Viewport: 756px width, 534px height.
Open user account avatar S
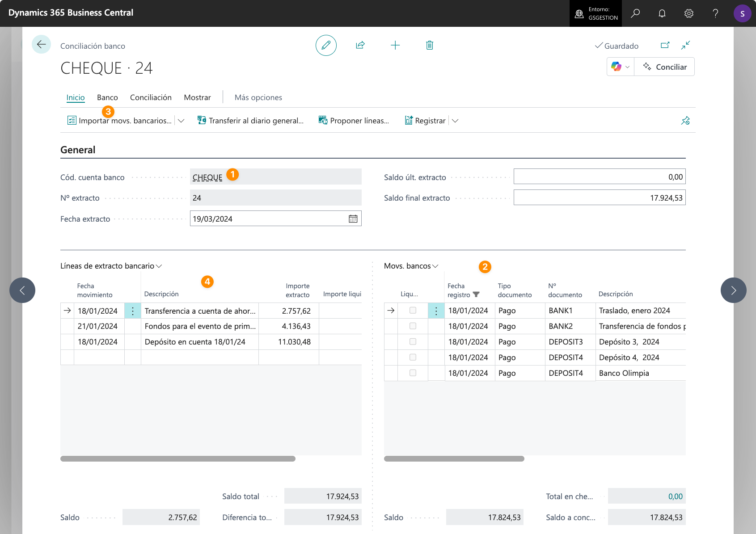(742, 13)
